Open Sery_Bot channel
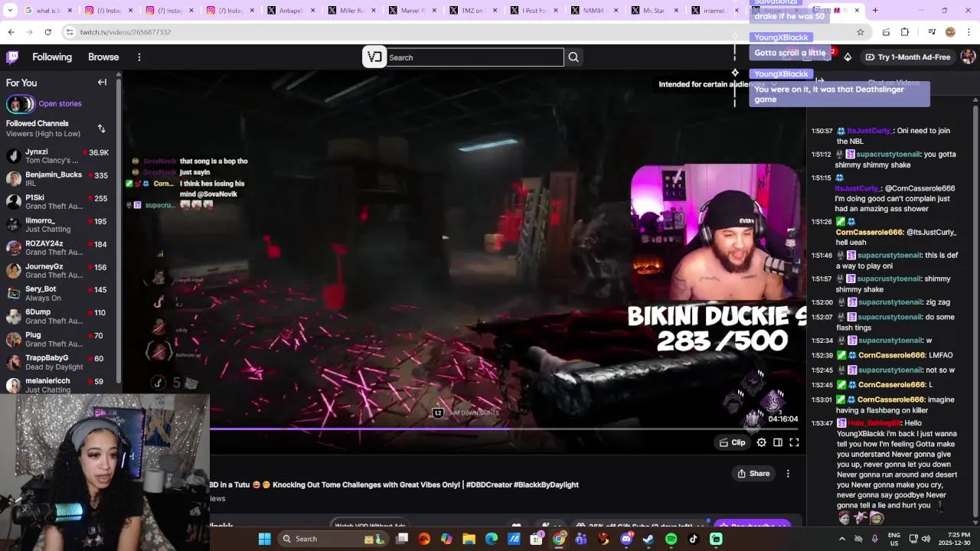 pyautogui.click(x=57, y=294)
